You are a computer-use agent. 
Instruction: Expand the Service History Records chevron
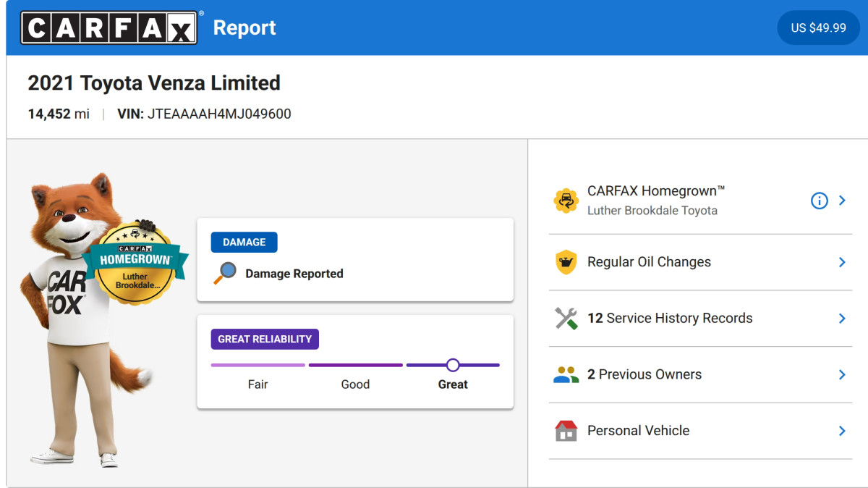pyautogui.click(x=842, y=319)
